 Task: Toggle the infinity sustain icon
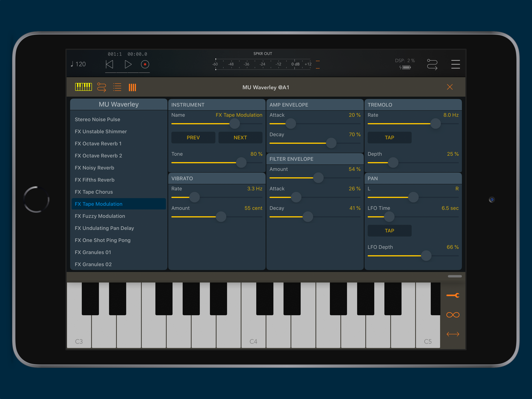click(453, 315)
